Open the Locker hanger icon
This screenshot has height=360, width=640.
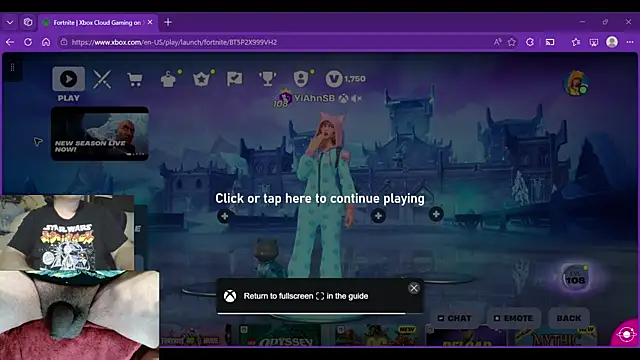[168, 79]
